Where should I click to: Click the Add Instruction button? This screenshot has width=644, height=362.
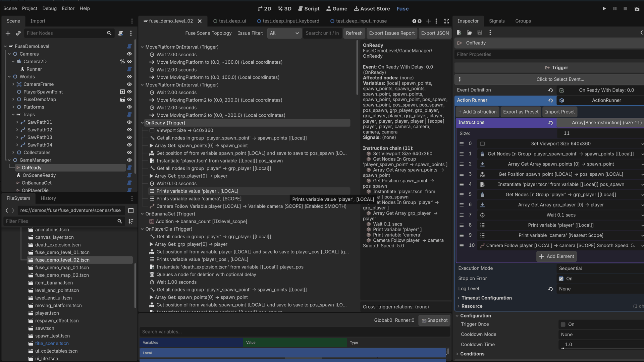(477, 112)
